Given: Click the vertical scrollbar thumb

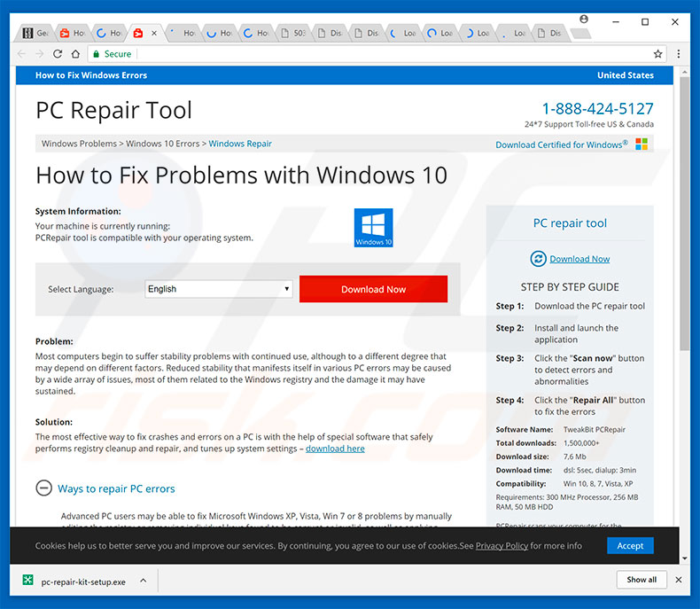Looking at the screenshot, I should tap(685, 214).
